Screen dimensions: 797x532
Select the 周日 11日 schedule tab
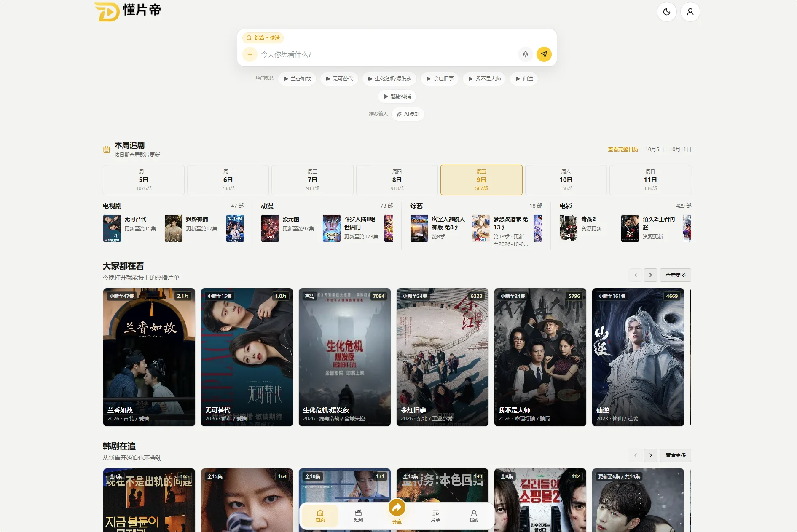point(650,180)
